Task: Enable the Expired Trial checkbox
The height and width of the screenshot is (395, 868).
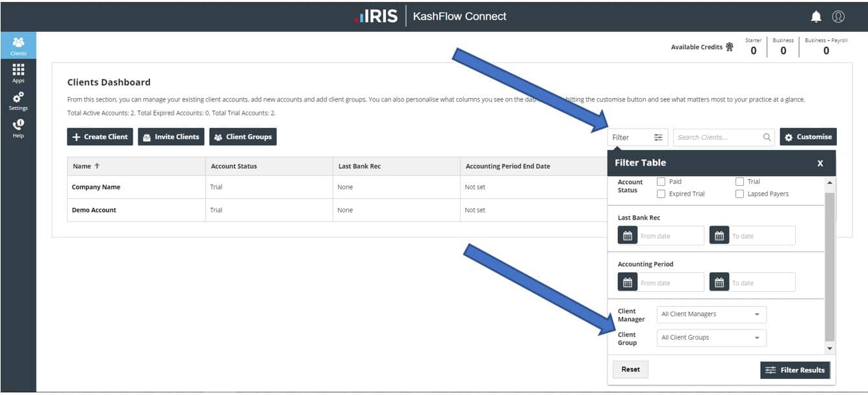Action: pyautogui.click(x=661, y=194)
